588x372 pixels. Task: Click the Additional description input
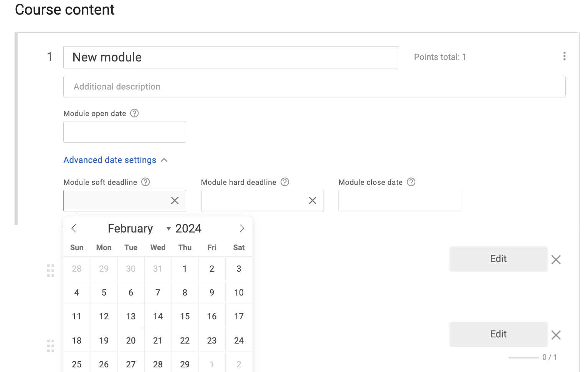314,87
